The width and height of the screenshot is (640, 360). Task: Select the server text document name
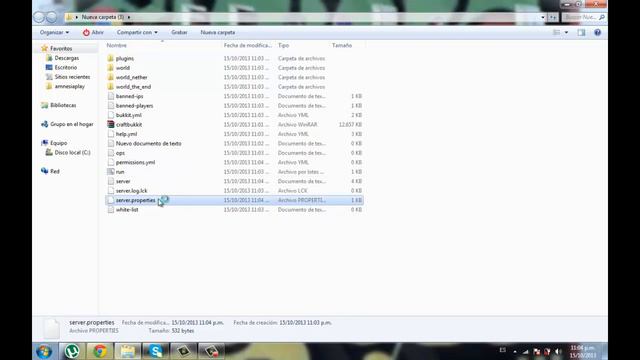click(x=123, y=181)
